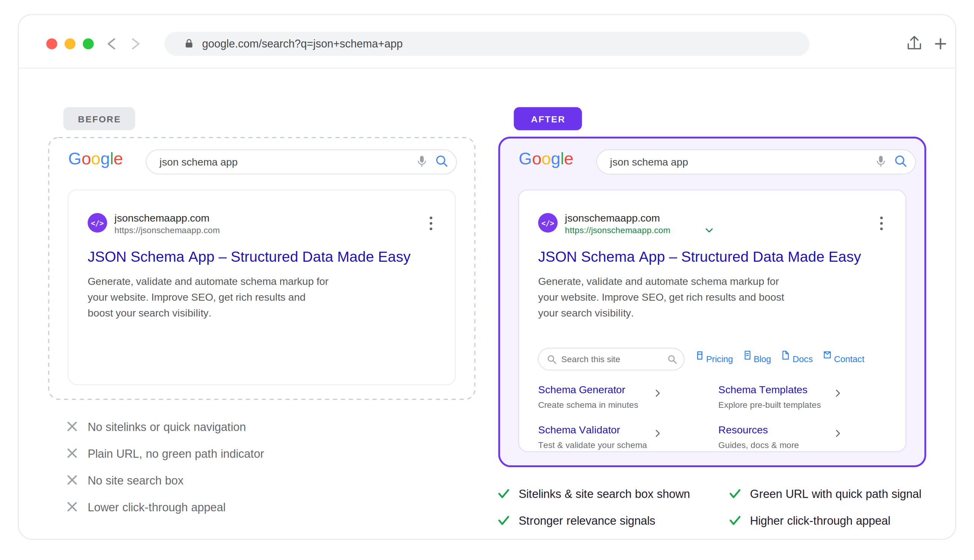Expand the chevron beside Schema Templates
This screenshot has width=974, height=560.
click(x=837, y=393)
